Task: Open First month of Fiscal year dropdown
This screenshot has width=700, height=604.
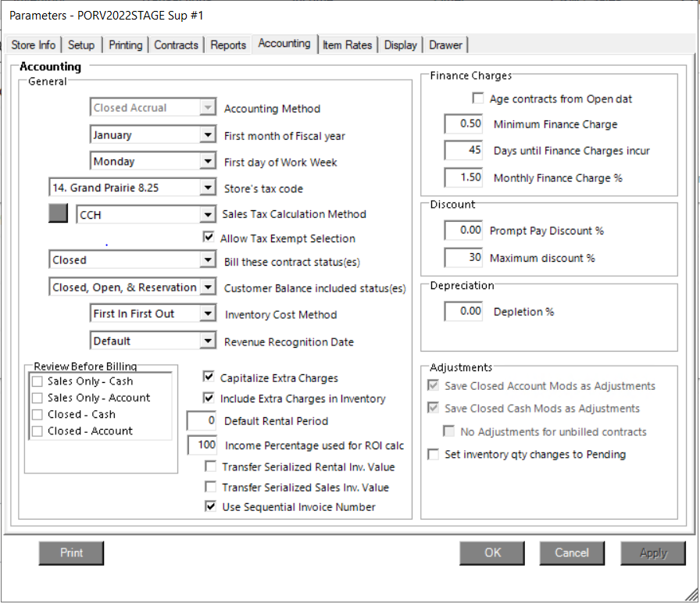Action: pyautogui.click(x=207, y=135)
